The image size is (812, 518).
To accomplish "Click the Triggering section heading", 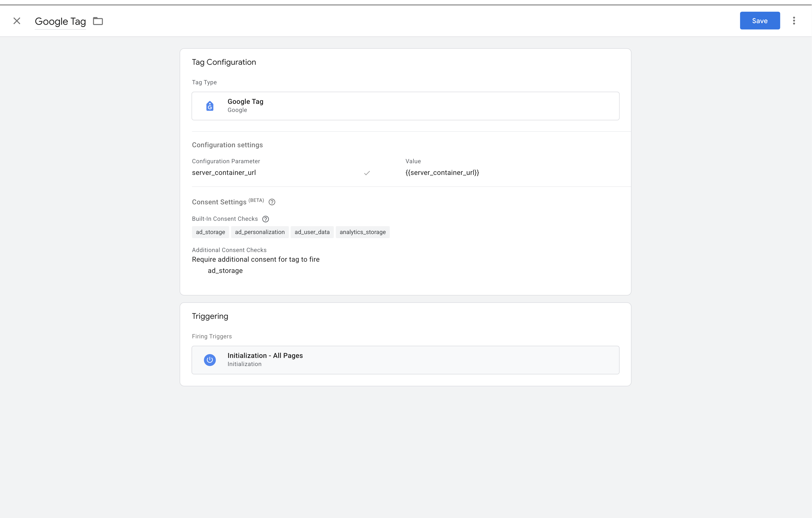I will tap(210, 316).
